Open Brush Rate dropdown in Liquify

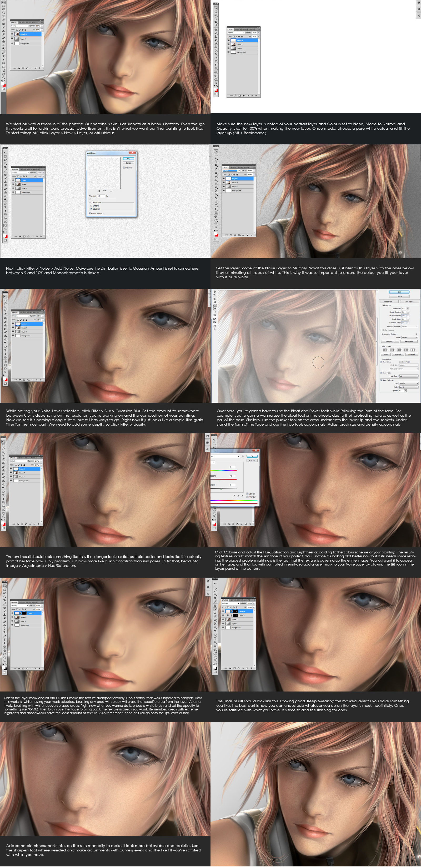tap(408, 319)
